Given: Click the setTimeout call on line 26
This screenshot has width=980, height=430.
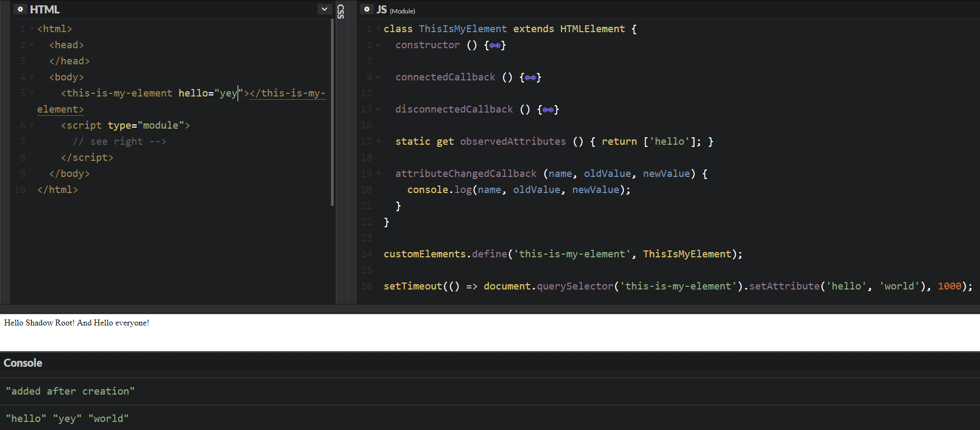Looking at the screenshot, I should pos(678,286).
